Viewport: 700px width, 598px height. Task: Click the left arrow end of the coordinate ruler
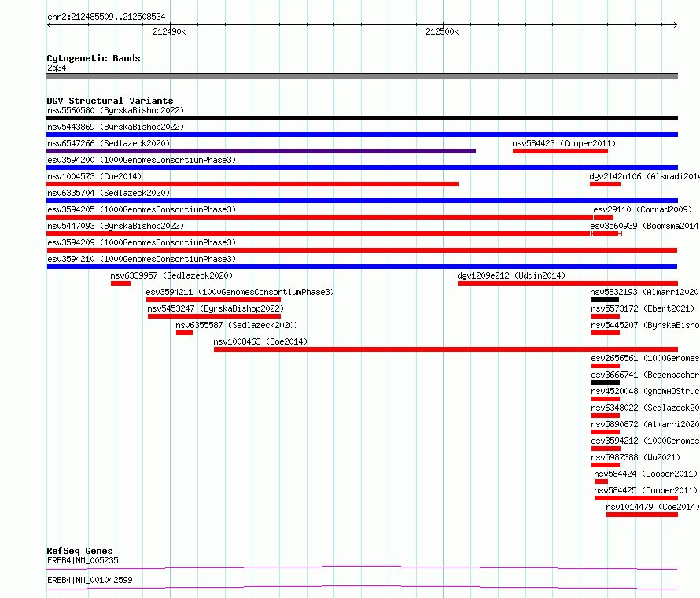pos(49,25)
